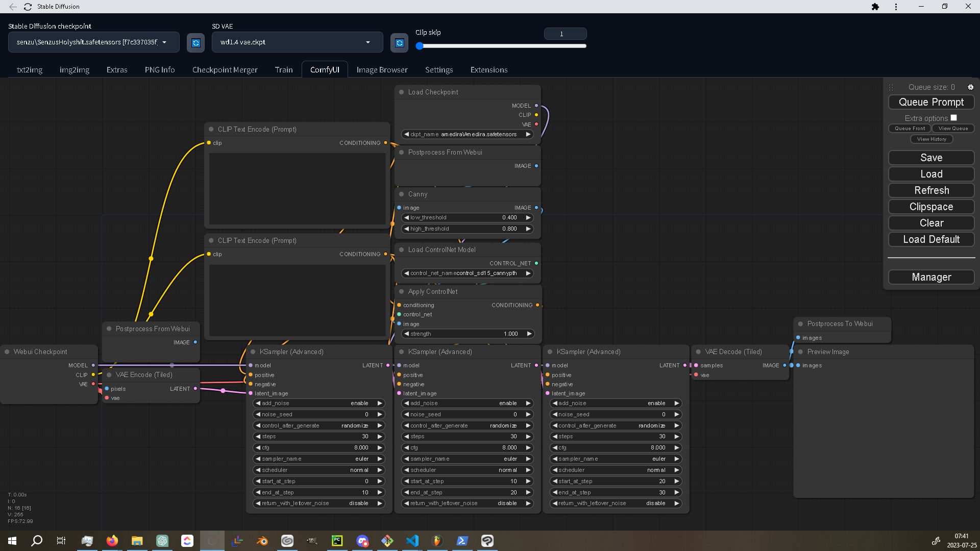Click the SD VAE refresh icon
The image size is (980, 551).
point(399,43)
